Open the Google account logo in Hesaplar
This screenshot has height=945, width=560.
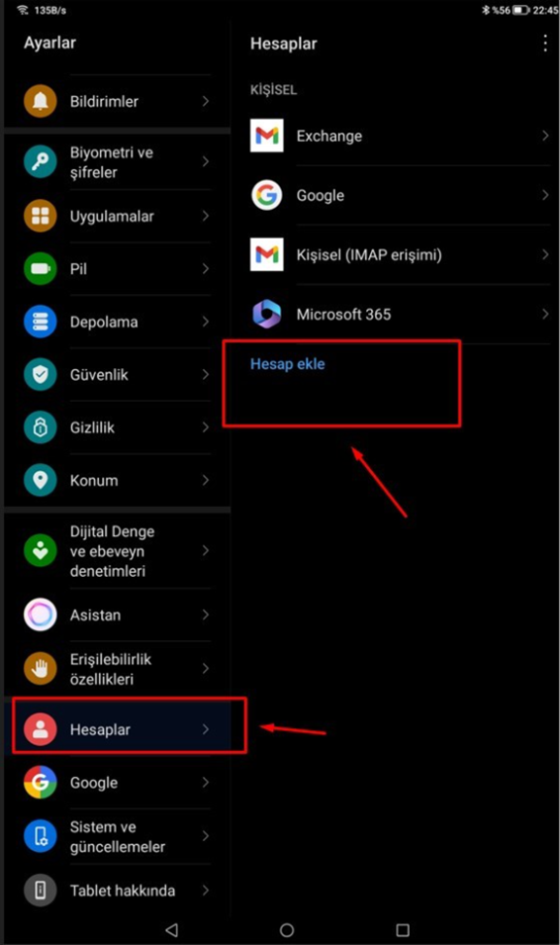point(266,195)
